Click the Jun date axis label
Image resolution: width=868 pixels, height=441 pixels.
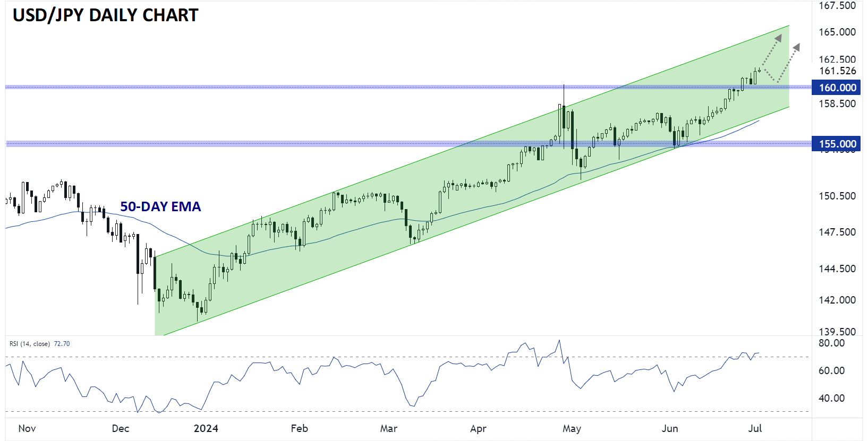(670, 428)
